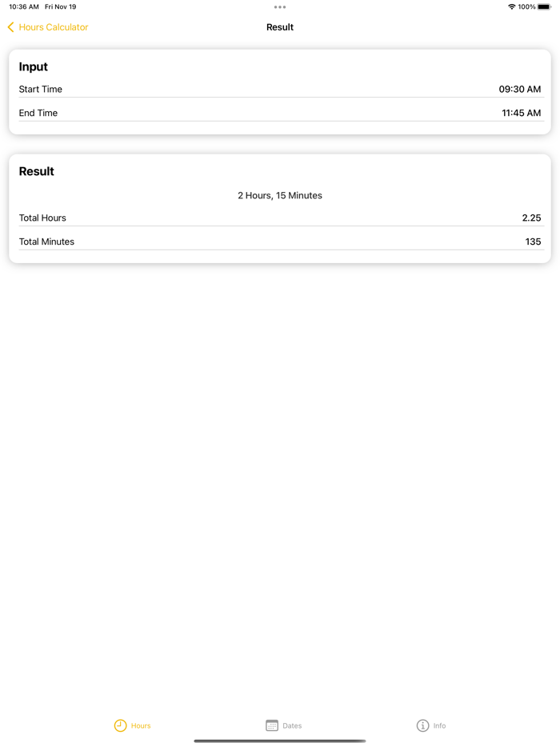Tap the Total Minutes value 135
This screenshot has height=747, width=560.
point(534,241)
